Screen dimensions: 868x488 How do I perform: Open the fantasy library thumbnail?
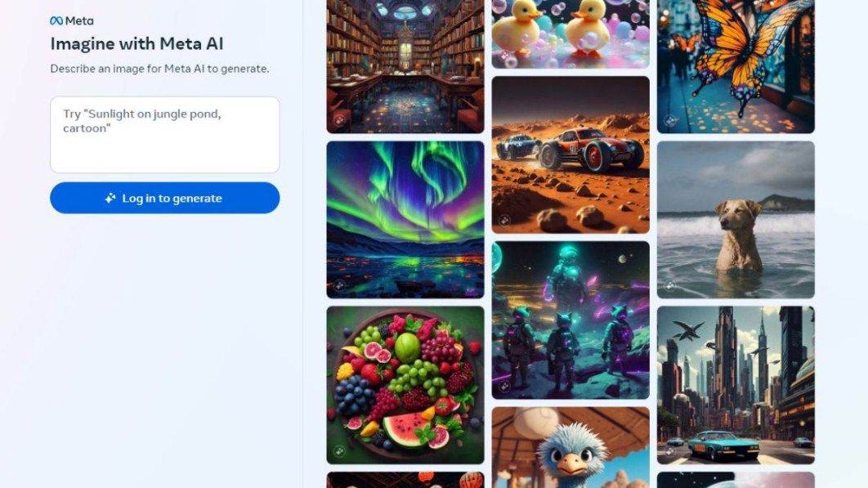click(x=405, y=66)
